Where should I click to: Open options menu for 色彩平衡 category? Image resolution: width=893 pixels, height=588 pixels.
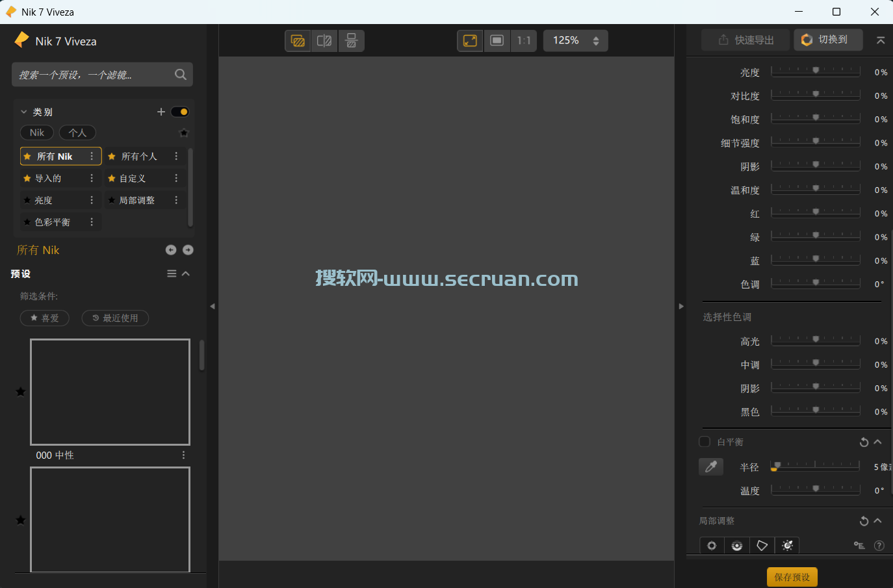[x=92, y=222]
